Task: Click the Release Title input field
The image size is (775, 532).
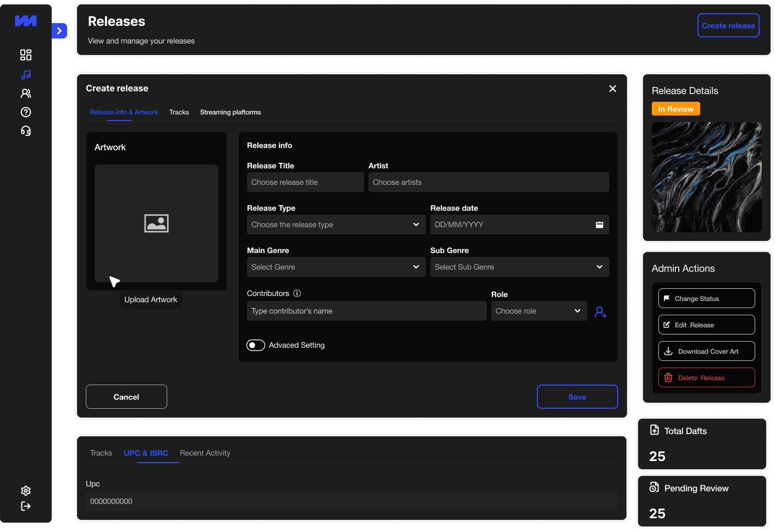Action: [305, 182]
